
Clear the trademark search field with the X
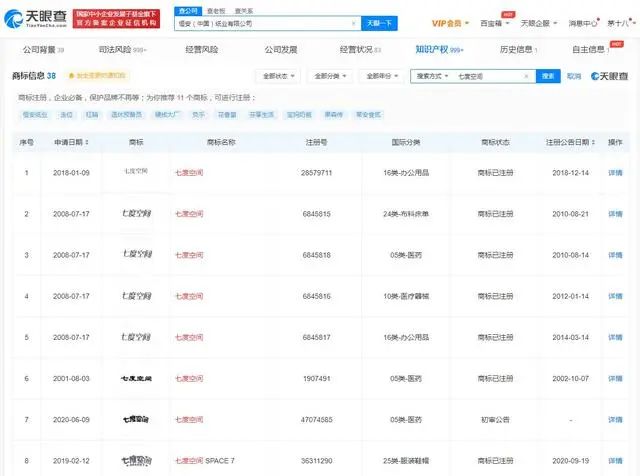coord(526,76)
